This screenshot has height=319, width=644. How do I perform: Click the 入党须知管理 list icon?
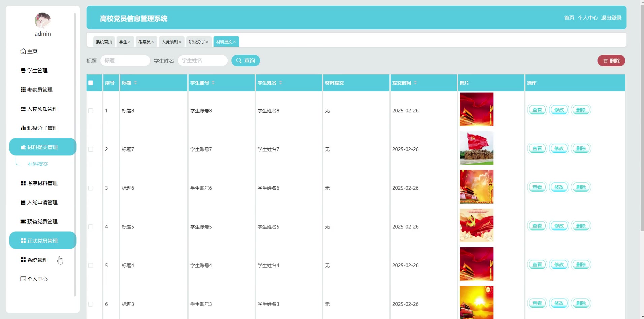coord(23,109)
